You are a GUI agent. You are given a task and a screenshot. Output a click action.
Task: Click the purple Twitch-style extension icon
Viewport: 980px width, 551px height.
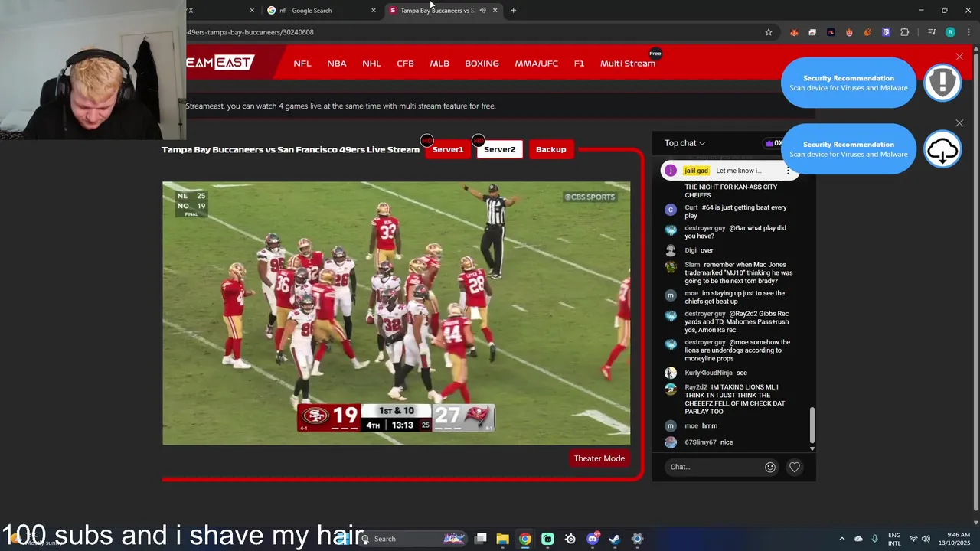[886, 32]
